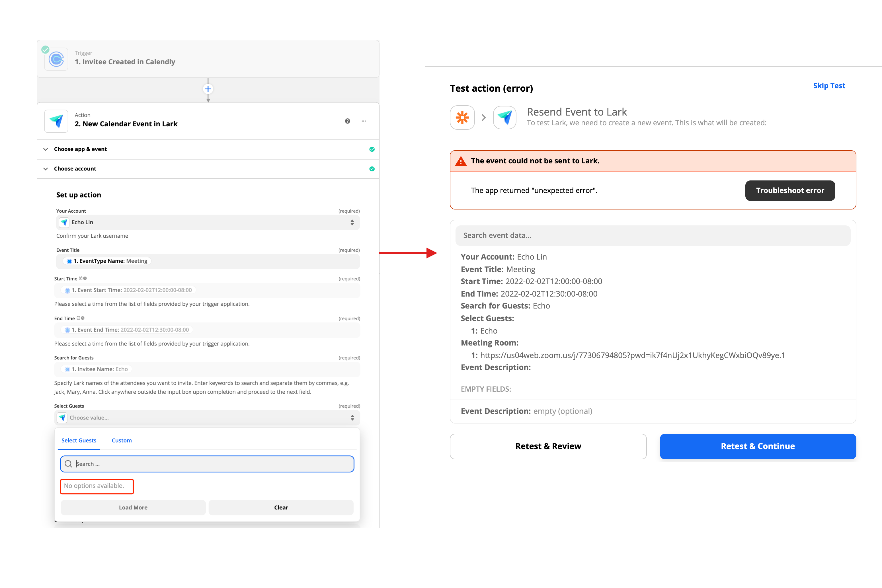Click the red warning triangle icon
The image size is (882, 588).
[x=461, y=161]
